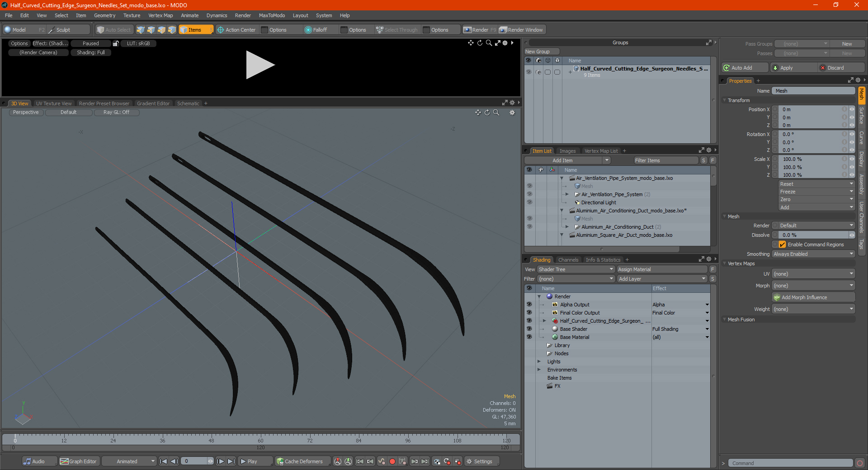
Task: Open the Morph vertex map dropdown
Action: 813,286
